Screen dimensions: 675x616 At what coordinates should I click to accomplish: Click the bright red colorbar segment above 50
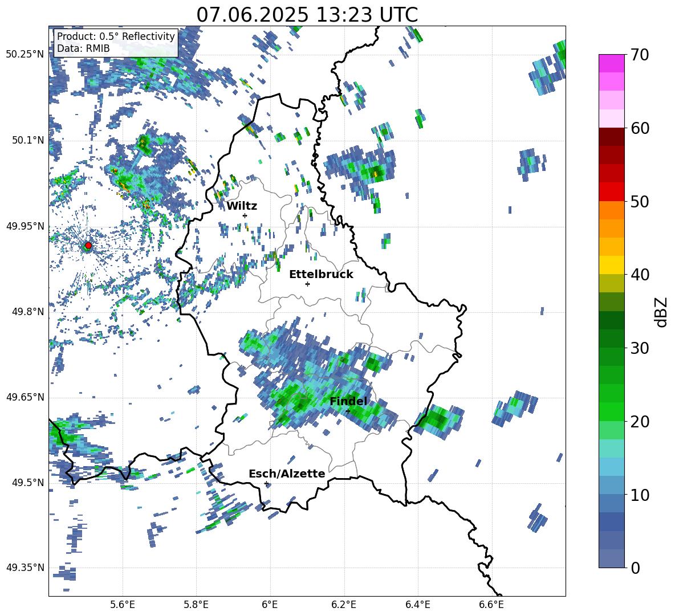pos(612,192)
